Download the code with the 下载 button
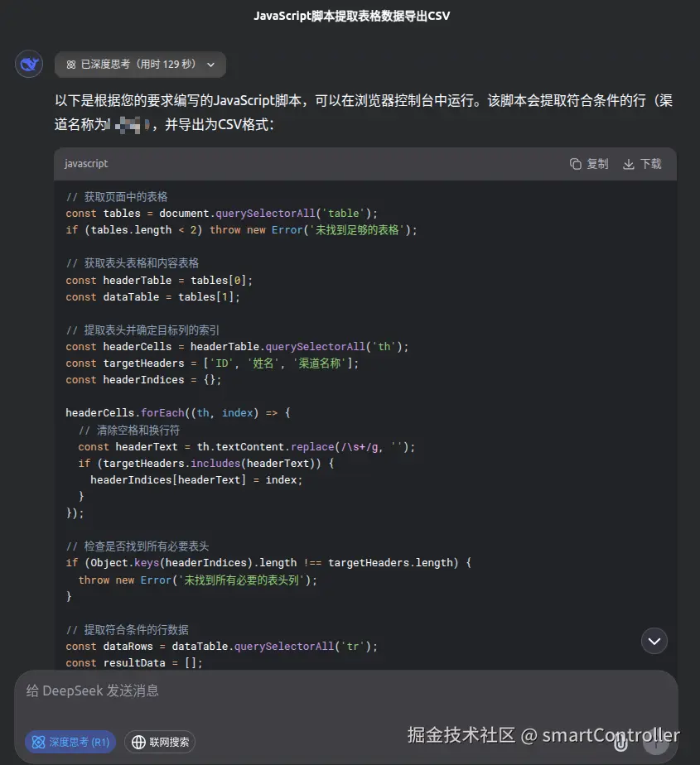Viewport: 700px width, 765px height. pos(642,164)
